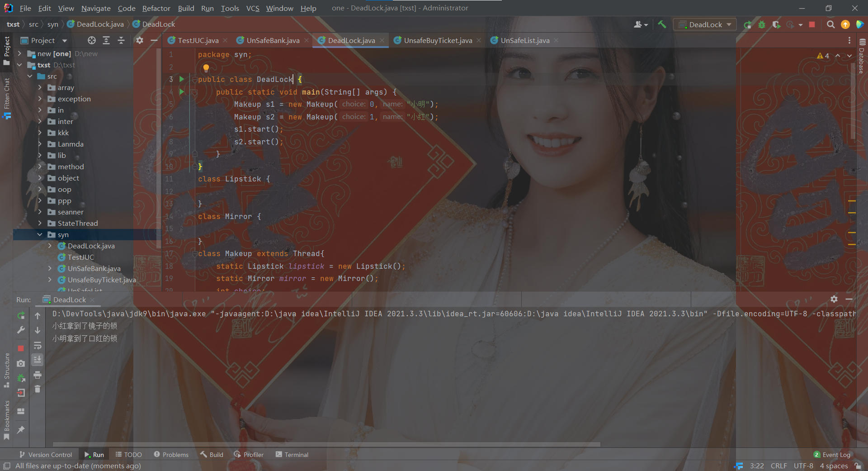Open Search Everywhere magnifier icon
Image resolution: width=868 pixels, height=471 pixels.
830,24
